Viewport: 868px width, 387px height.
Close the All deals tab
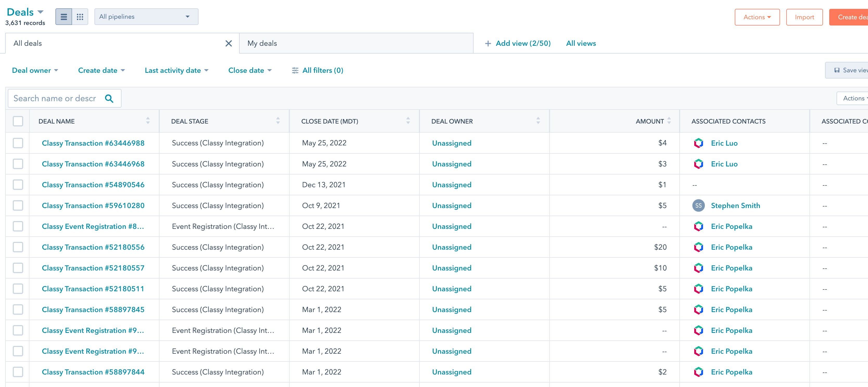[228, 43]
